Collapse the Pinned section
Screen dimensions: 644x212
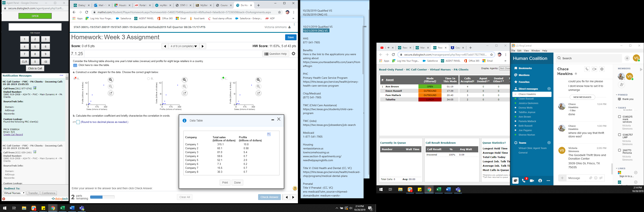[x=617, y=95]
